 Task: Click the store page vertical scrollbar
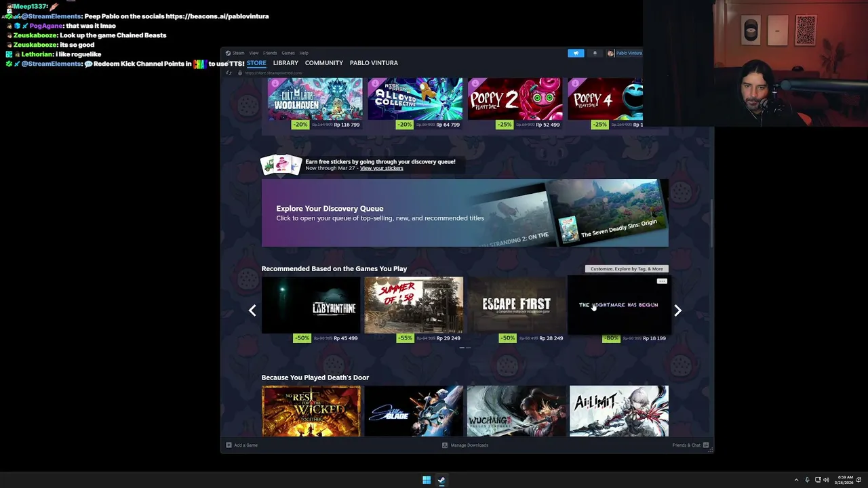click(x=711, y=224)
